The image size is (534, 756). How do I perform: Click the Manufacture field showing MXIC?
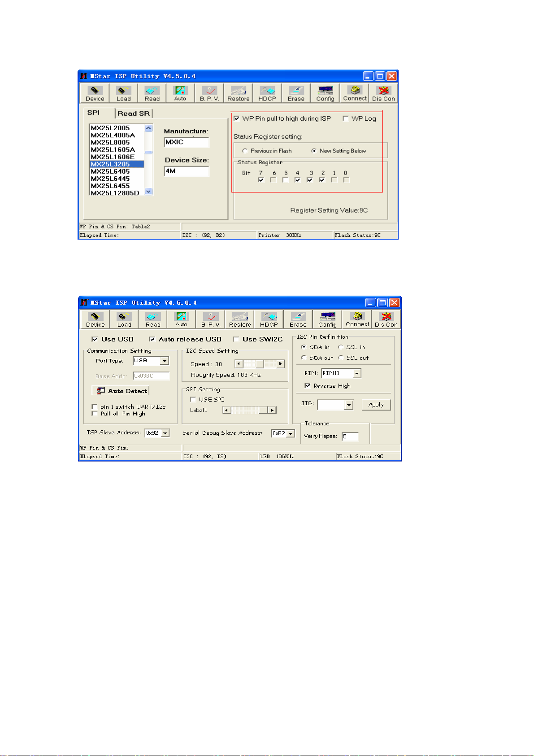click(x=187, y=142)
